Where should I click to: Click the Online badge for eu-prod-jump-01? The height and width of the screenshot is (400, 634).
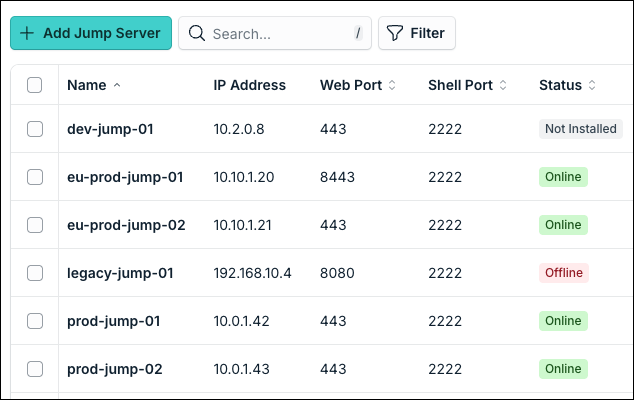pos(563,177)
